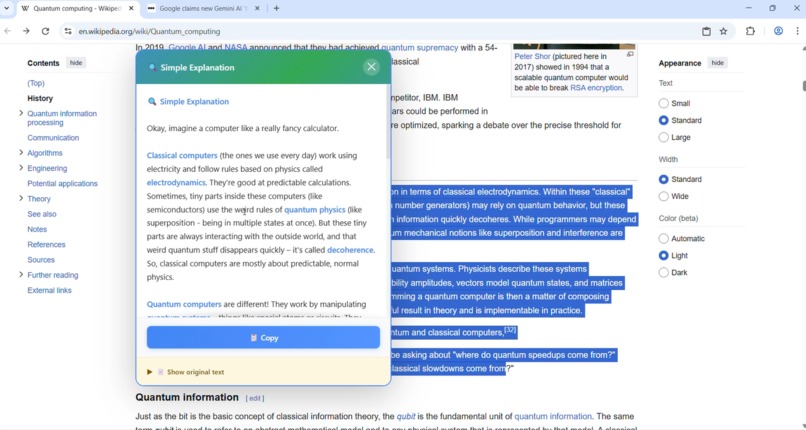Open electrodynamics link in popup
This screenshot has width=806, height=430.
pos(176,182)
